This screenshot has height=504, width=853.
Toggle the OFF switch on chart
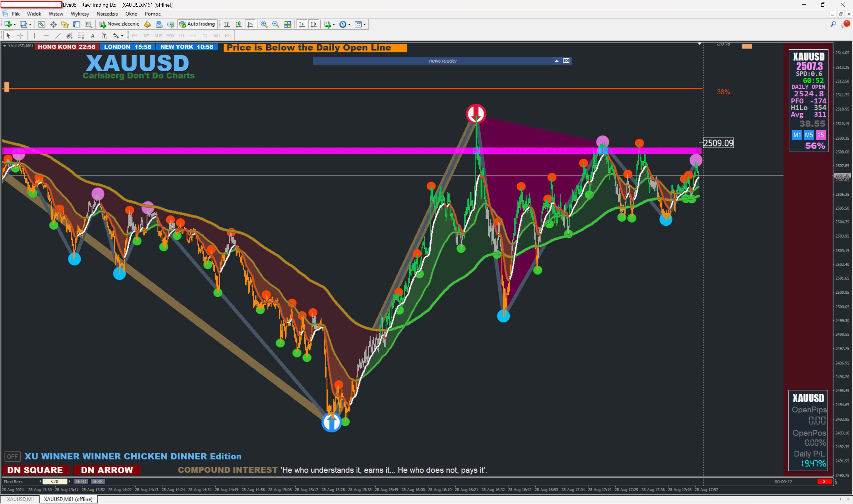click(x=12, y=457)
